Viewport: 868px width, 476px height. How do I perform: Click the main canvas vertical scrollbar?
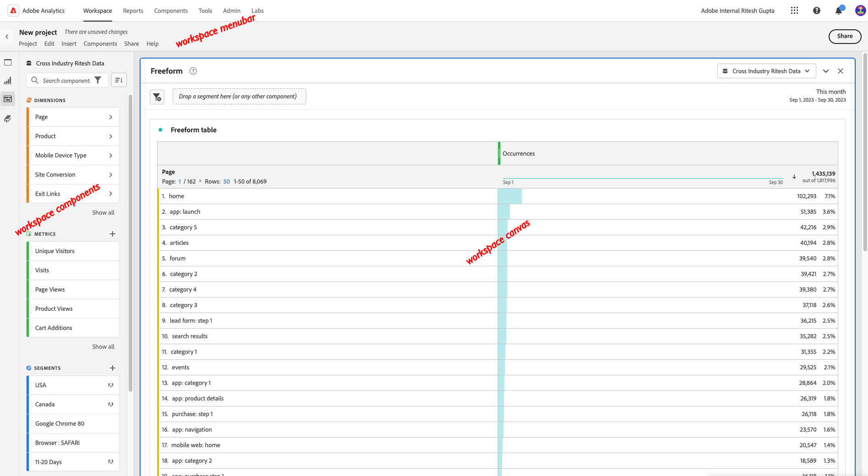coord(865,152)
